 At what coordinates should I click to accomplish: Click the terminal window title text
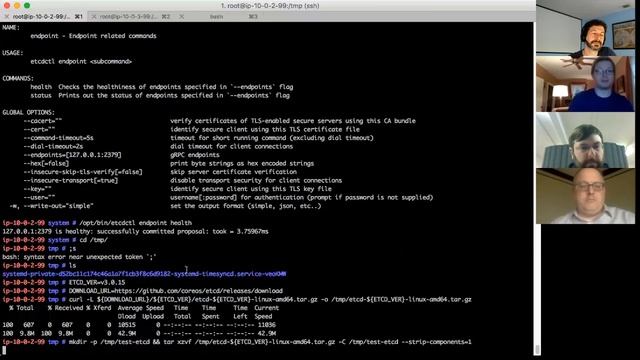coord(270,6)
